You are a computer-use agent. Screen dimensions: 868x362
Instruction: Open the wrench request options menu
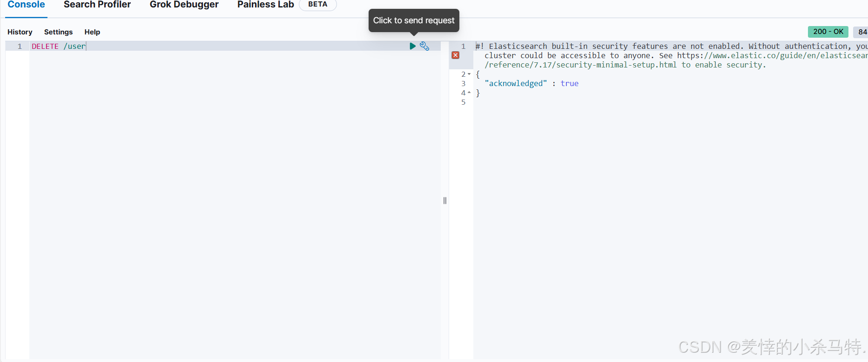[424, 46]
